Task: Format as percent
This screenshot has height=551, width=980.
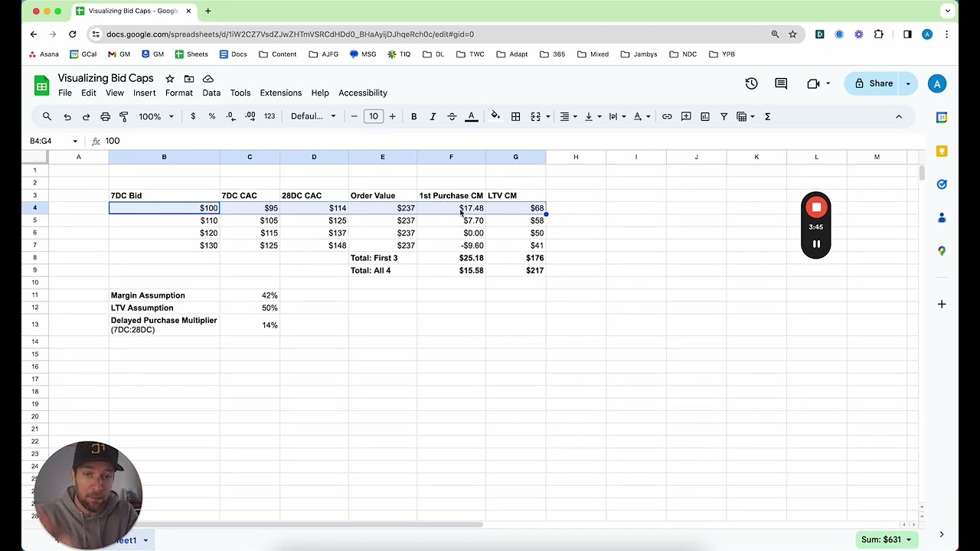Action: click(x=212, y=116)
